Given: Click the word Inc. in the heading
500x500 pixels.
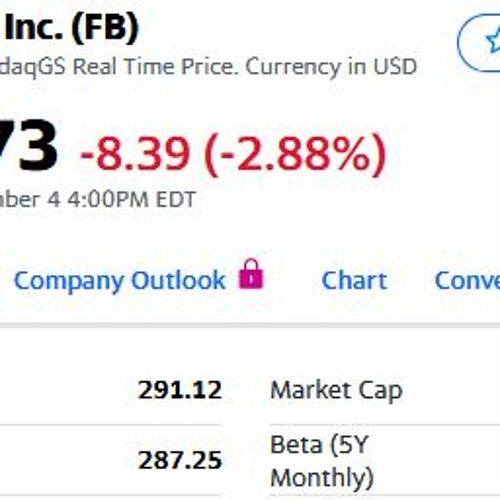Looking at the screenshot, I should (x=33, y=27).
